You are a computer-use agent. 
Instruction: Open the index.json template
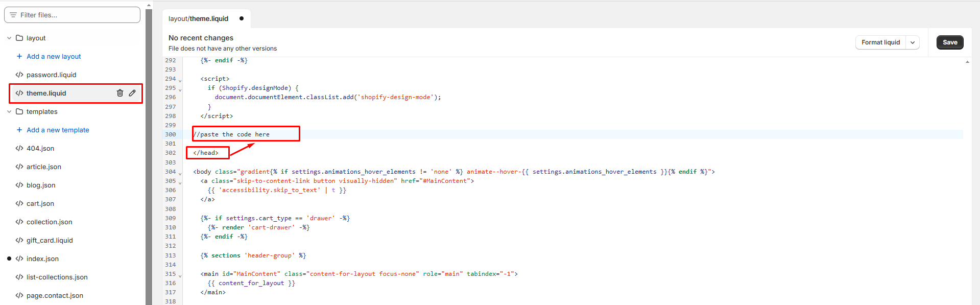(x=42, y=259)
